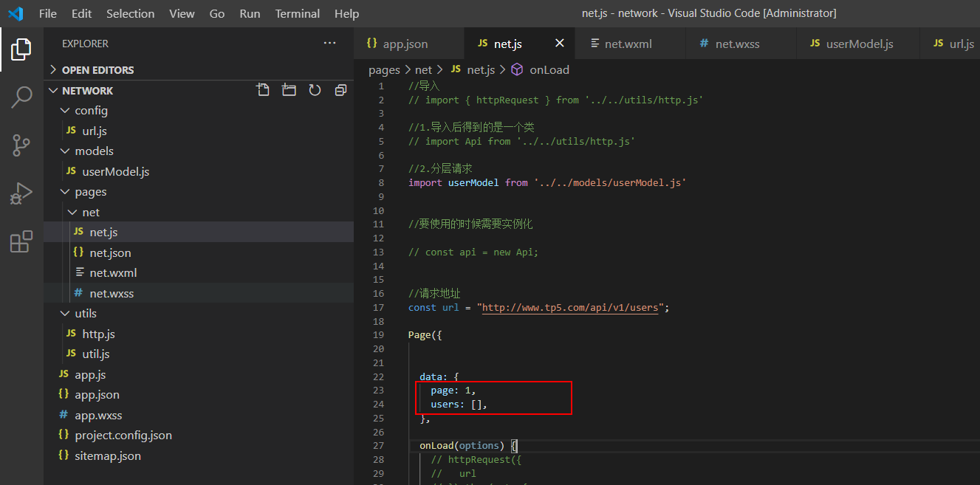Open the Extensions view
This screenshot has width=980, height=485.
21,241
